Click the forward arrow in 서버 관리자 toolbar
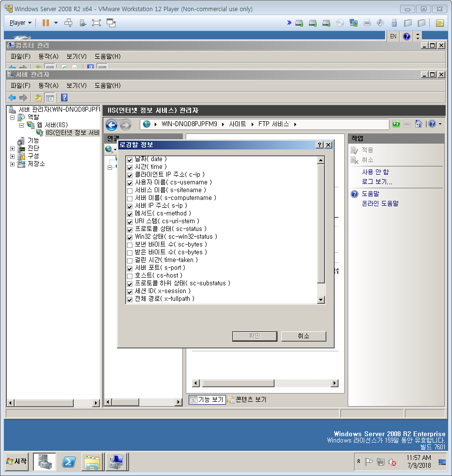This screenshot has width=452, height=476. [x=23, y=98]
